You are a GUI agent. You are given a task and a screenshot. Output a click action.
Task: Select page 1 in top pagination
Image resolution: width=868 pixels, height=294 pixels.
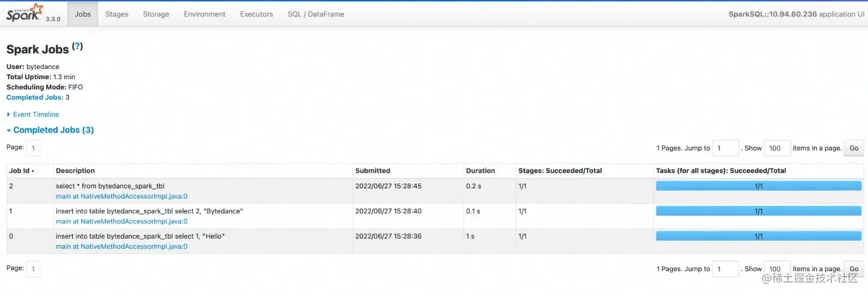click(33, 148)
